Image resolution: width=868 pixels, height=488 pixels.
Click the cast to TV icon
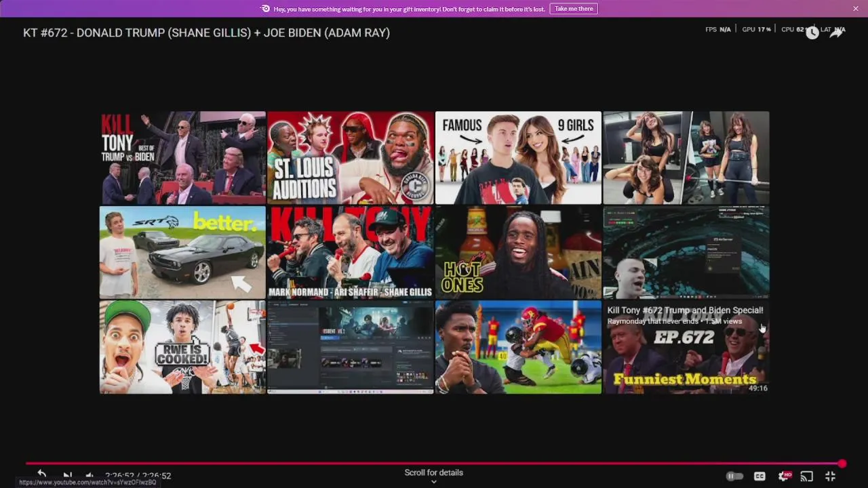(x=806, y=476)
